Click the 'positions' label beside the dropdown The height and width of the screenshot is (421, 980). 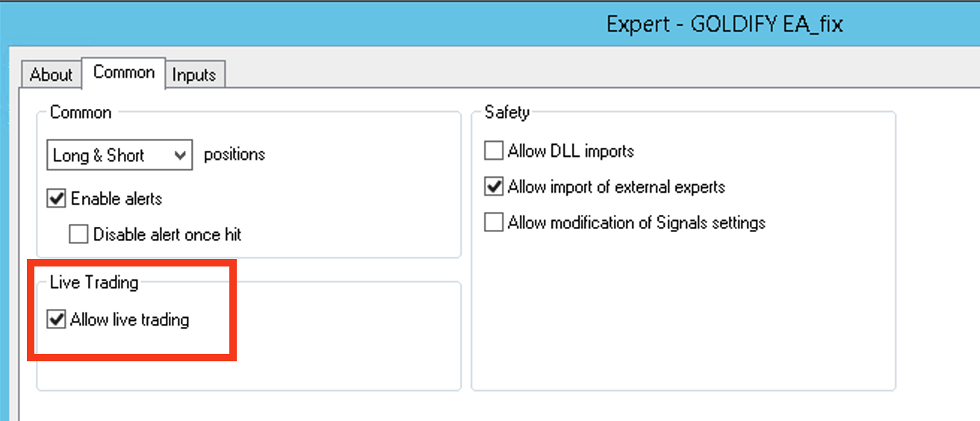[x=235, y=155]
